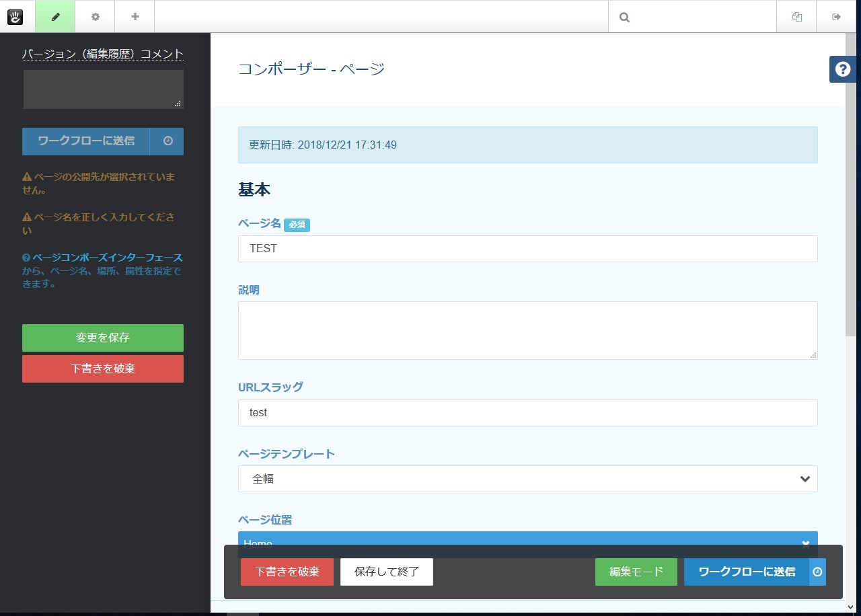Click the URLスラッグ text field

528,413
